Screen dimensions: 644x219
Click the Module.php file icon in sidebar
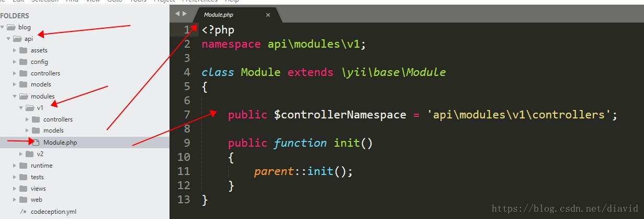(x=36, y=142)
